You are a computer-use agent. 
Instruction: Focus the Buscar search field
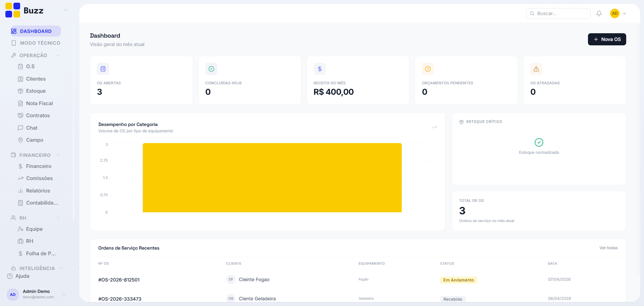(x=558, y=13)
